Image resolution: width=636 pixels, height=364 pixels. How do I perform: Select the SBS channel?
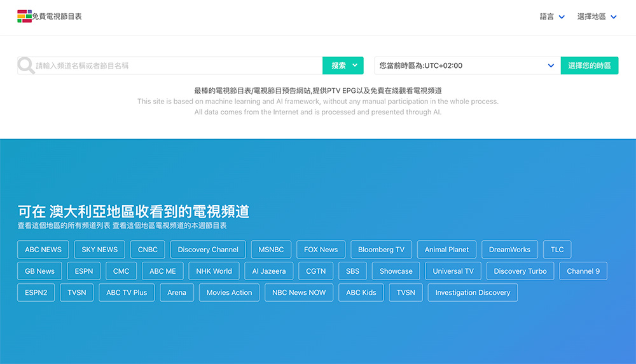coord(352,271)
